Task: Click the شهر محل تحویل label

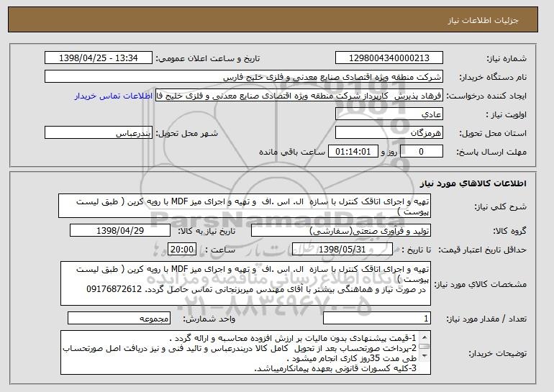Action: [x=187, y=133]
